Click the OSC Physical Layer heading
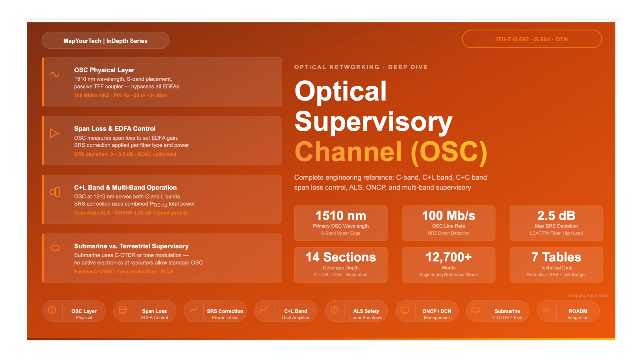The height and width of the screenshot is (362, 644). pos(104,70)
